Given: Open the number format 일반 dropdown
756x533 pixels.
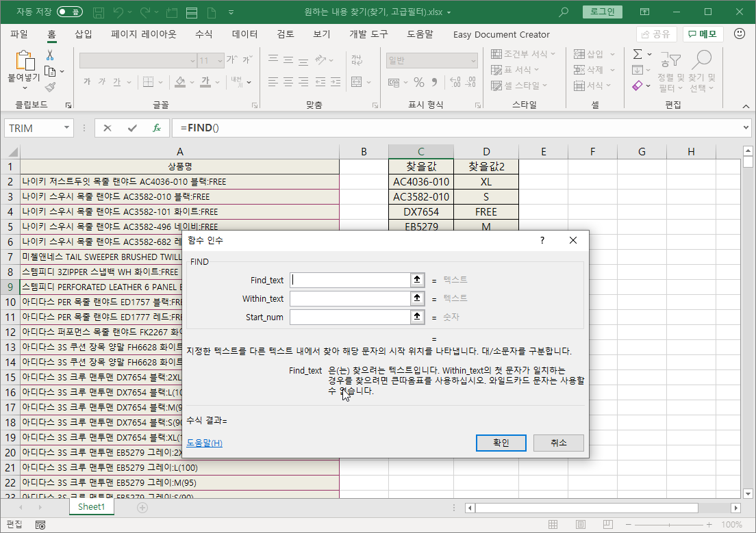Looking at the screenshot, I should click(473, 61).
